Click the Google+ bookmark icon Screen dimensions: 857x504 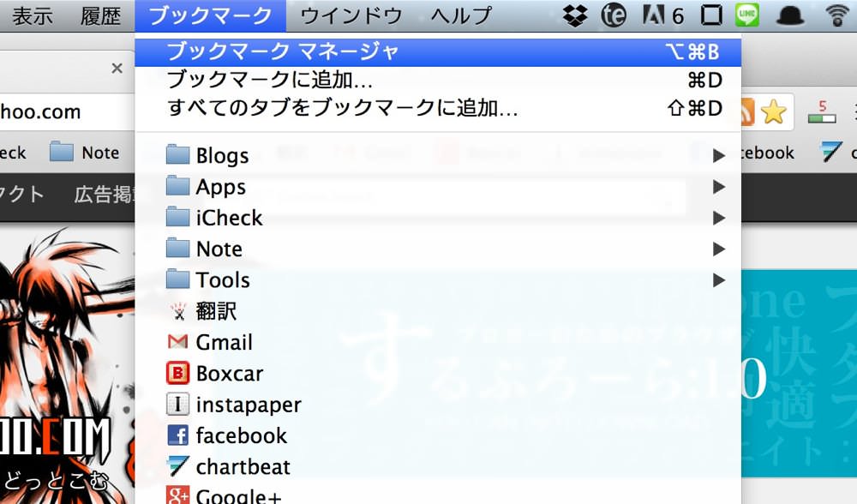click(177, 495)
